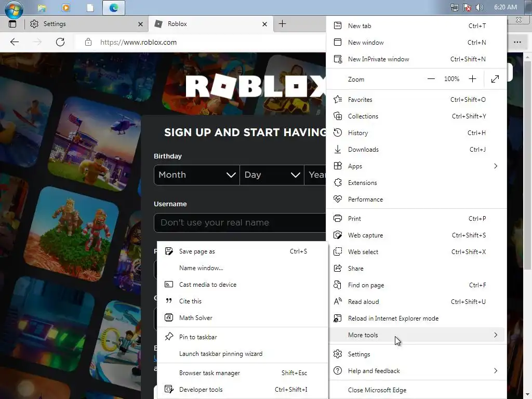Click the Action Center flag tray icon
This screenshot has width=532, height=399.
[467, 7]
